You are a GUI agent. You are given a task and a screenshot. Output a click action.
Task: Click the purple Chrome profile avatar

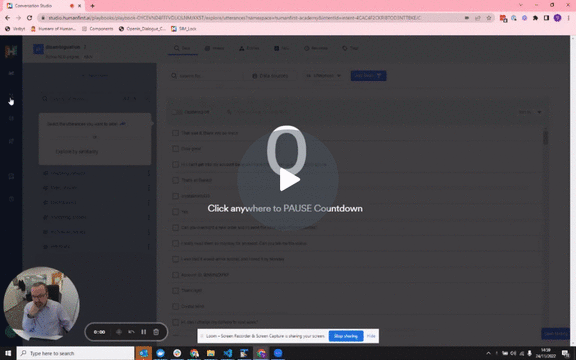(557, 18)
